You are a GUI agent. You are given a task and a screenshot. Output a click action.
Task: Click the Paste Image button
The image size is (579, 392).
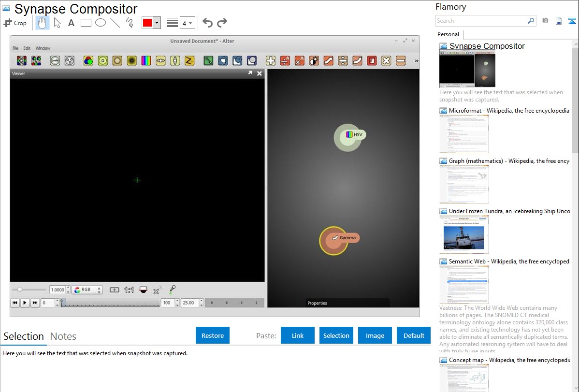[375, 335]
